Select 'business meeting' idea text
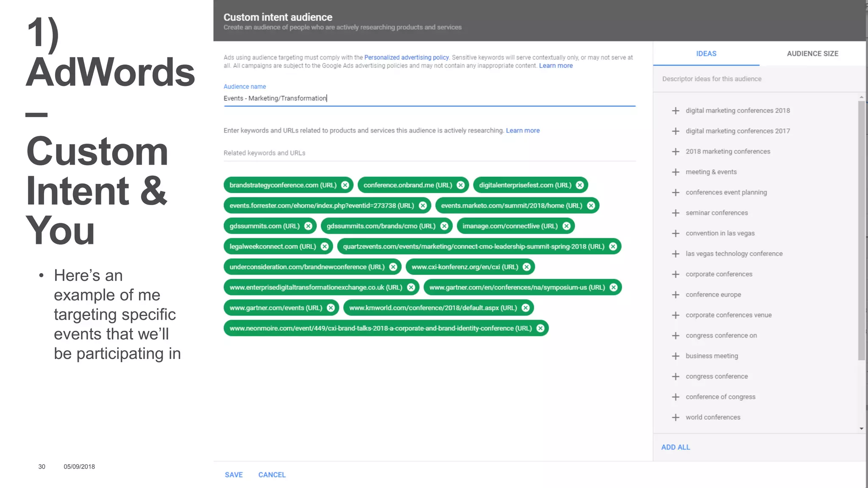868x488 pixels. point(712,356)
